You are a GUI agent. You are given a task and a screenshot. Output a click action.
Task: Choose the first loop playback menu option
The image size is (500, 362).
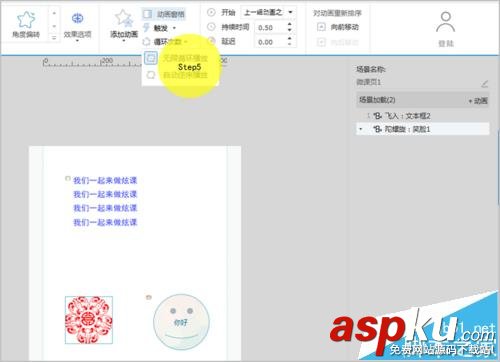coord(180,58)
